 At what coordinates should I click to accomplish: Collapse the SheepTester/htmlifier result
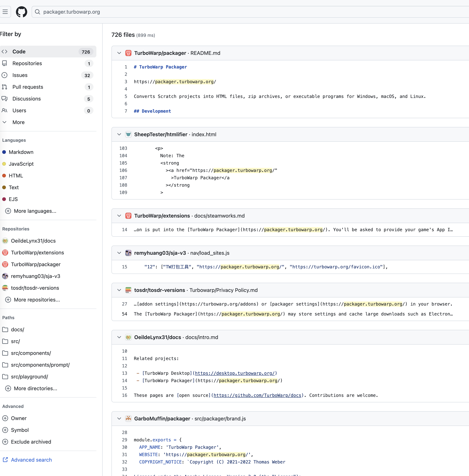(x=119, y=134)
